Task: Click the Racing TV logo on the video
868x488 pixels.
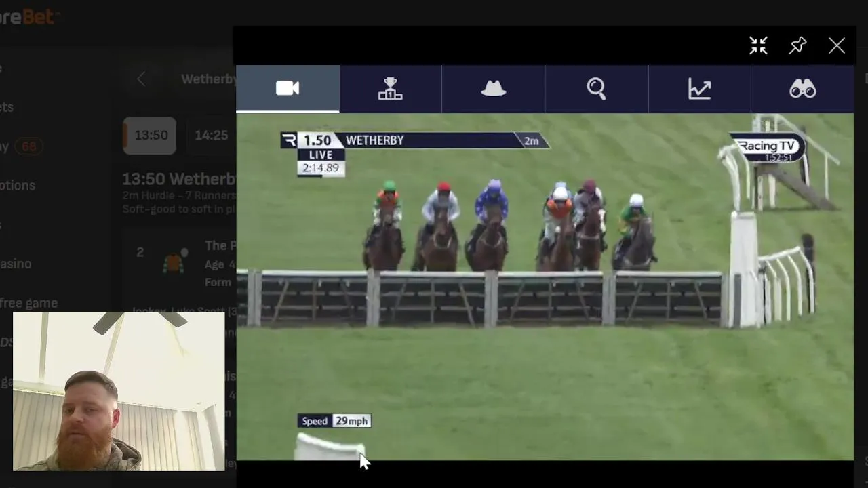Action: 767,148
